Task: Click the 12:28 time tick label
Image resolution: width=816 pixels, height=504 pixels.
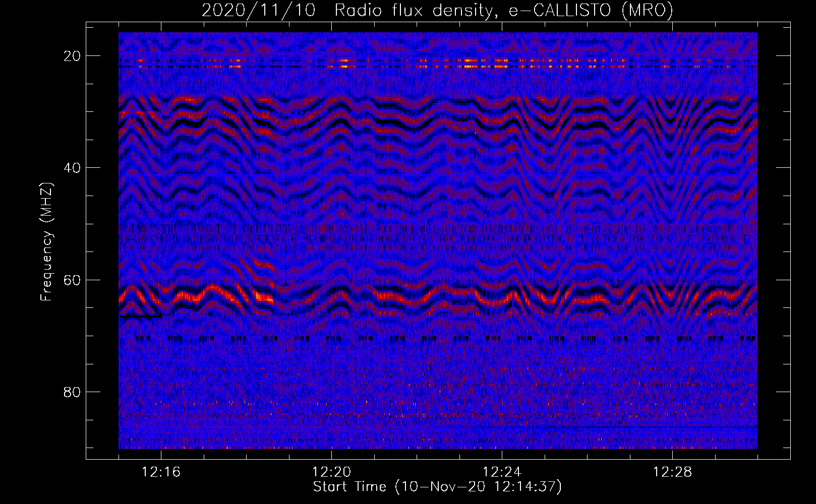Action: tap(673, 472)
